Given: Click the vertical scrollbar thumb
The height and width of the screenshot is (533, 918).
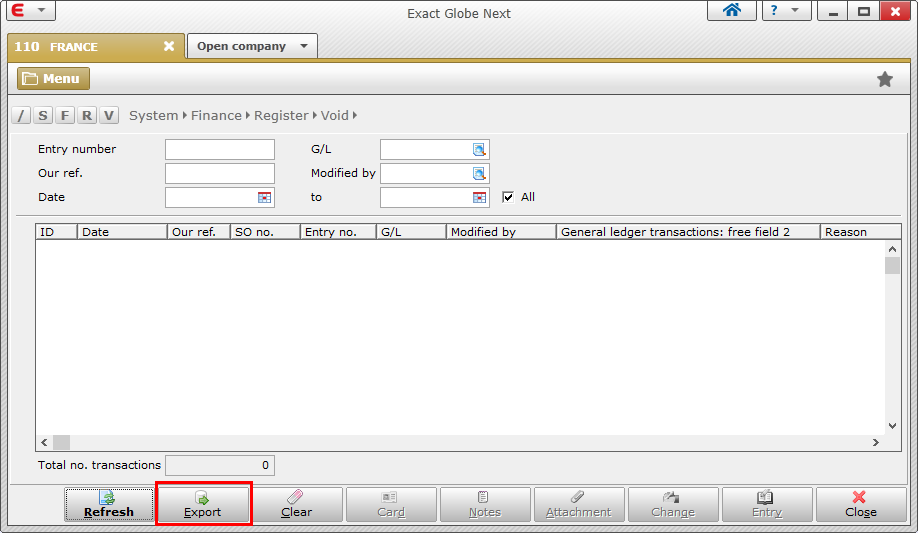Looking at the screenshot, I should point(892,265).
